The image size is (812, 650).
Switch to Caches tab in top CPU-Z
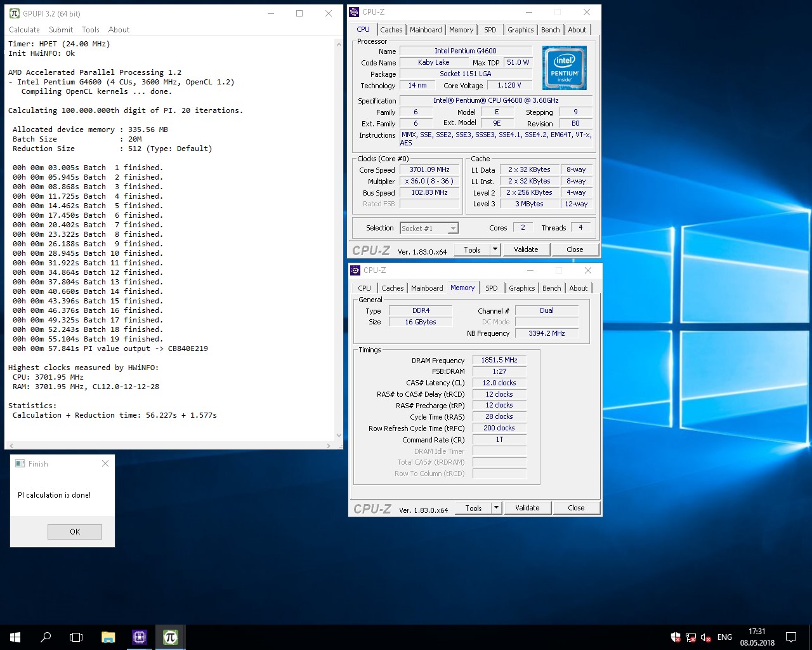(x=391, y=30)
